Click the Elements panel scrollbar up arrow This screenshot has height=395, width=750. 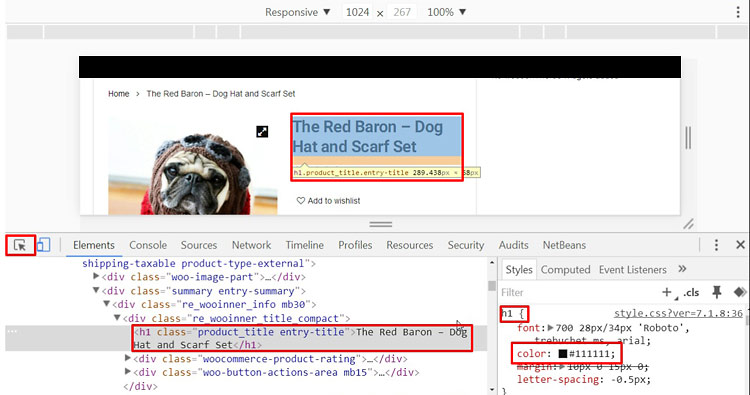click(x=492, y=263)
